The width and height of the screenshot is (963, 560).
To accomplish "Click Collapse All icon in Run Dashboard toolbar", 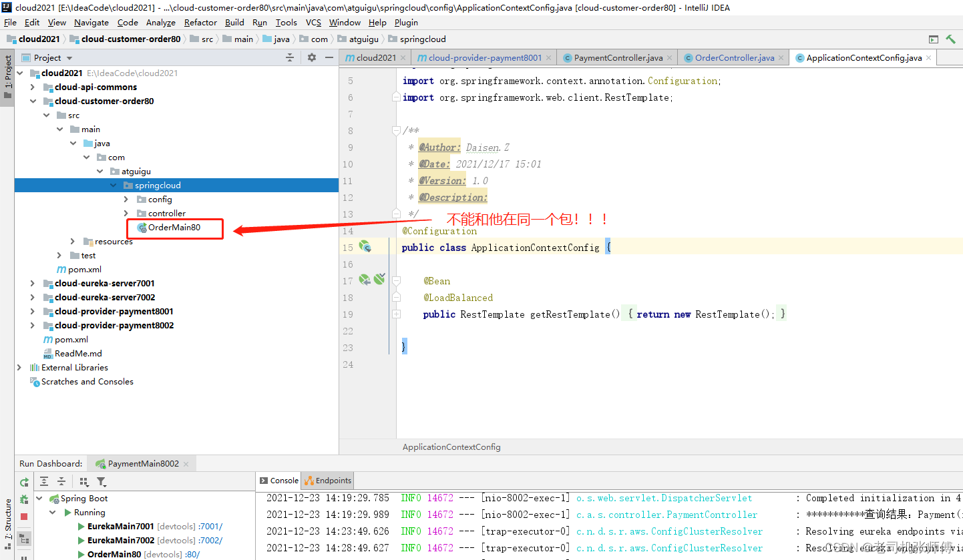I will click(x=61, y=481).
